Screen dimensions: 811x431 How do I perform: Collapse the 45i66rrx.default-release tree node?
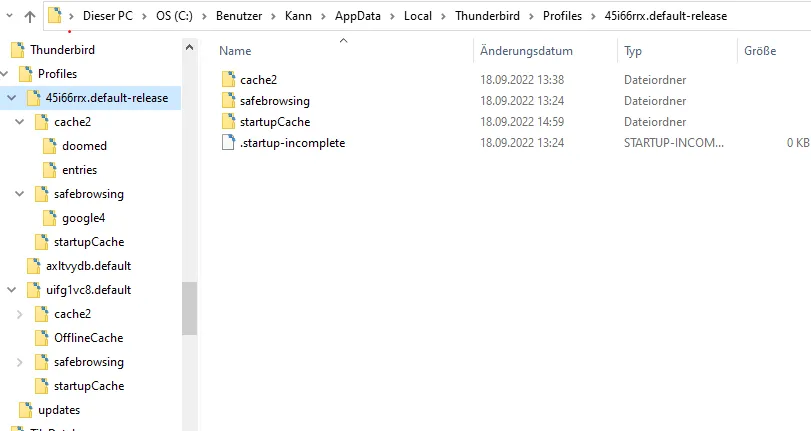[11, 98]
